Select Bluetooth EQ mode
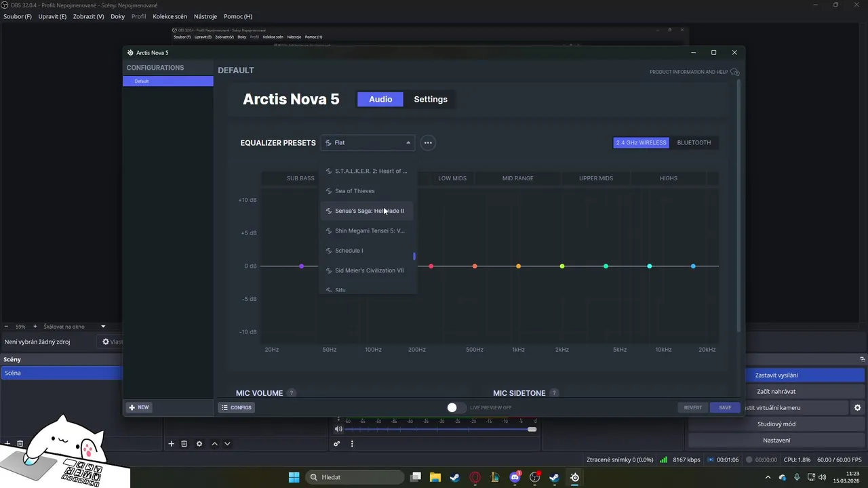The image size is (868, 488). (694, 143)
